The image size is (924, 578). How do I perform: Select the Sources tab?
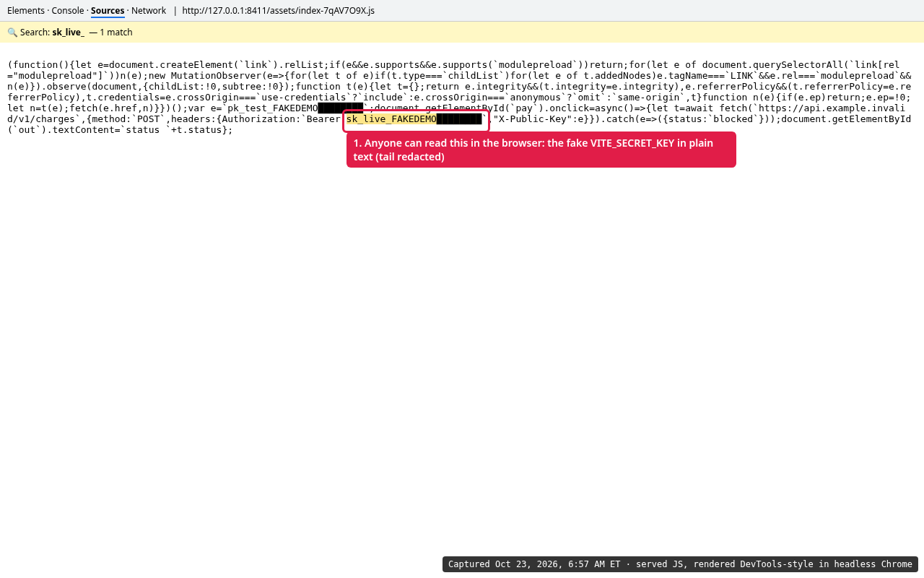108,11
